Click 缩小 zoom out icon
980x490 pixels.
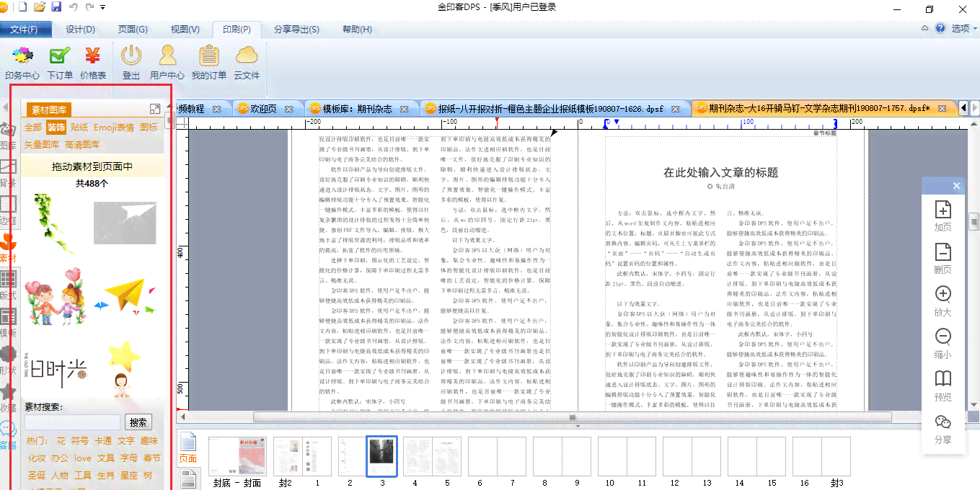[943, 344]
